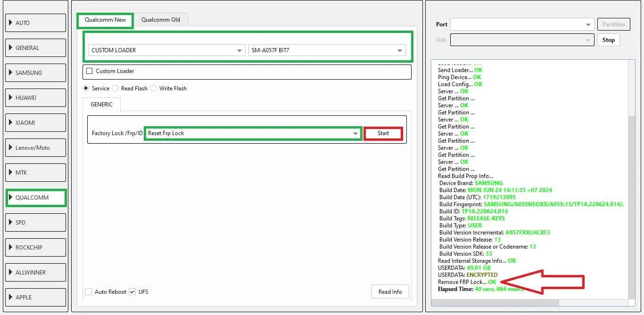Viewport: 644px width, 315px height.
Task: Open the SM-A057F BIT7 model dropdown
Action: [327, 50]
